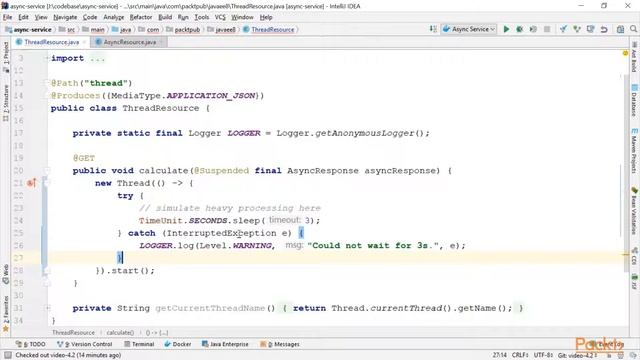The height and width of the screenshot is (360, 640).
Task: Open the Docker tool window
Action: [x=178, y=344]
